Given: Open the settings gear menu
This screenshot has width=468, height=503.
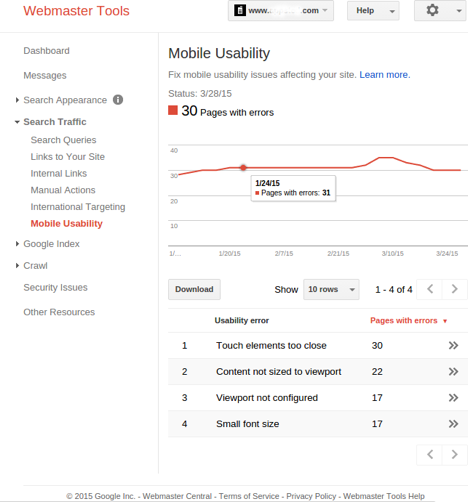Looking at the screenshot, I should pos(440,11).
